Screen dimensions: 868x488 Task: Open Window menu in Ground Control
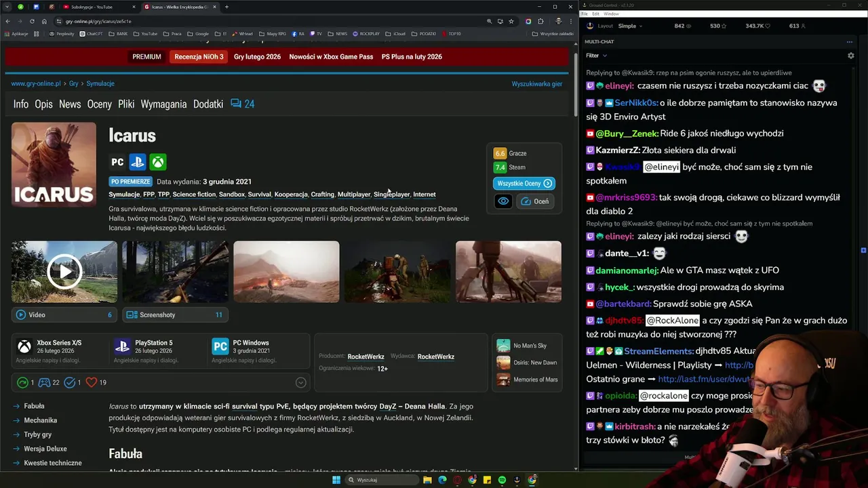point(611,14)
